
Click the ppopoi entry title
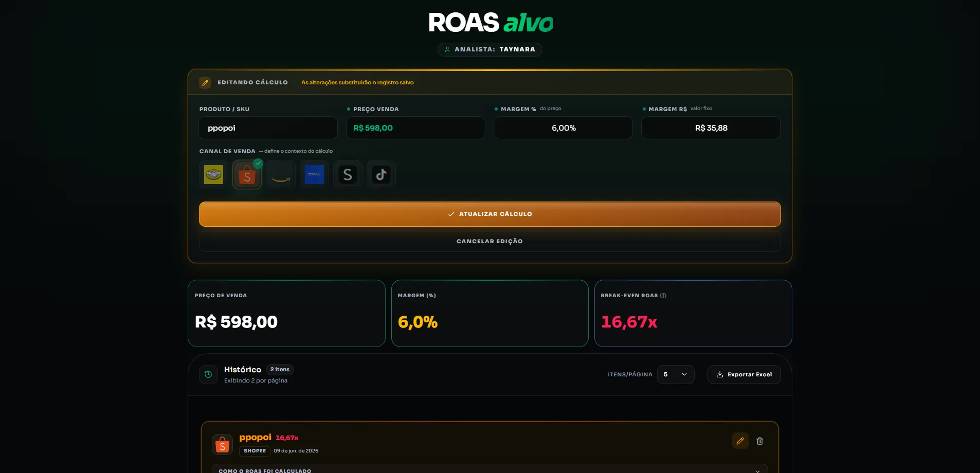pos(255,437)
